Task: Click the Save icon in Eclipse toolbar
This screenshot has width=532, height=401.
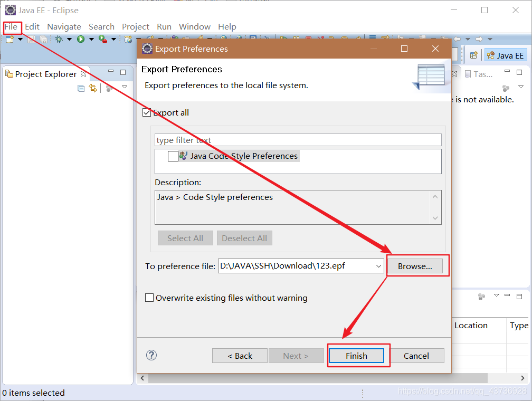Action: [x=31, y=40]
